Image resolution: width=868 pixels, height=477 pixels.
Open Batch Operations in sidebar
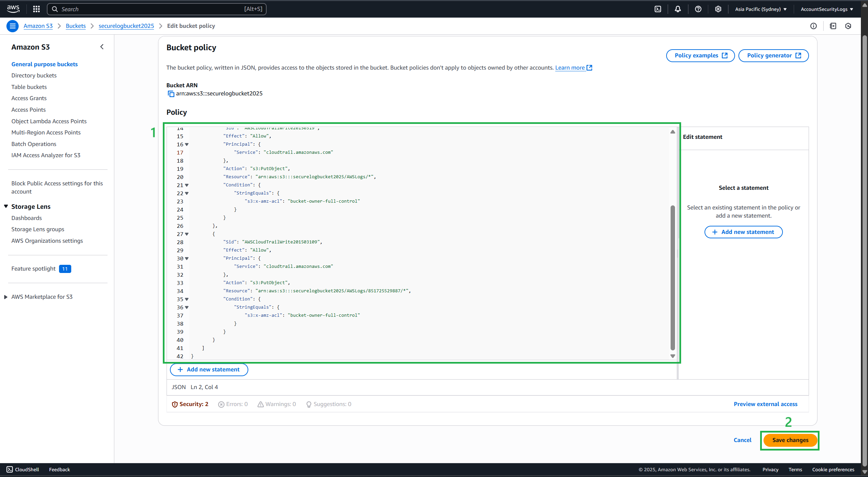pos(34,144)
